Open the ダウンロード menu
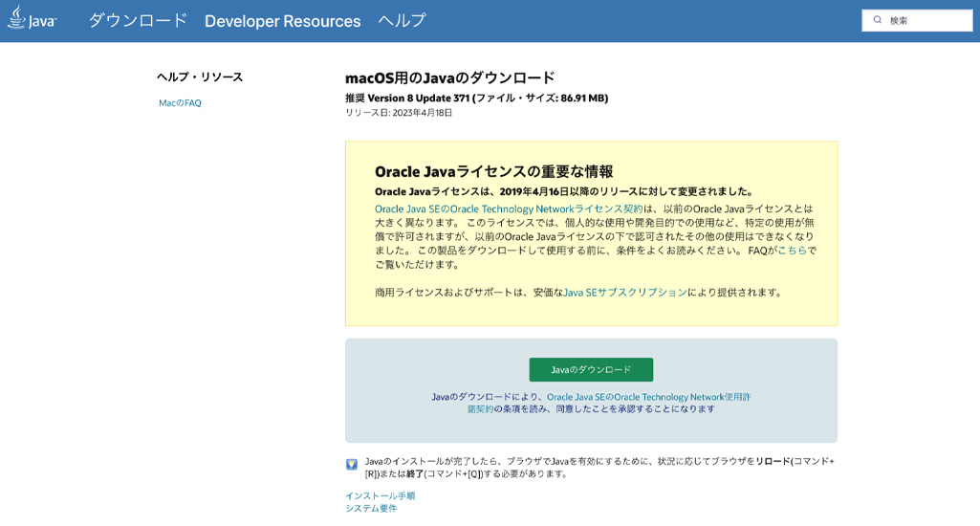980x526 pixels. point(138,21)
